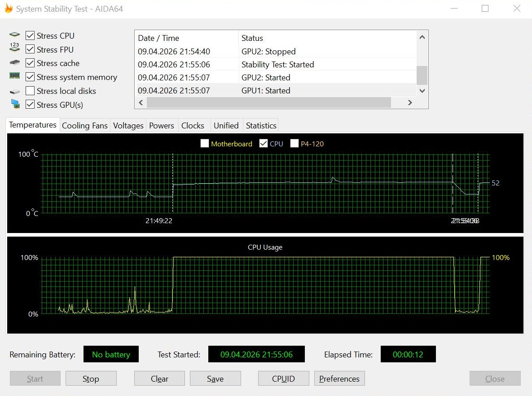Screen dimensions: 532x396
Task: Click the CPU chip icon beside Stress CPU
Action: pyautogui.click(x=14, y=35)
